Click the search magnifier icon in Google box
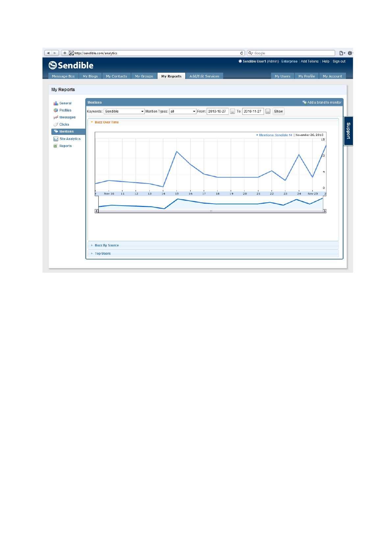Image resolution: width=392 pixels, height=554 pixels. click(x=250, y=53)
